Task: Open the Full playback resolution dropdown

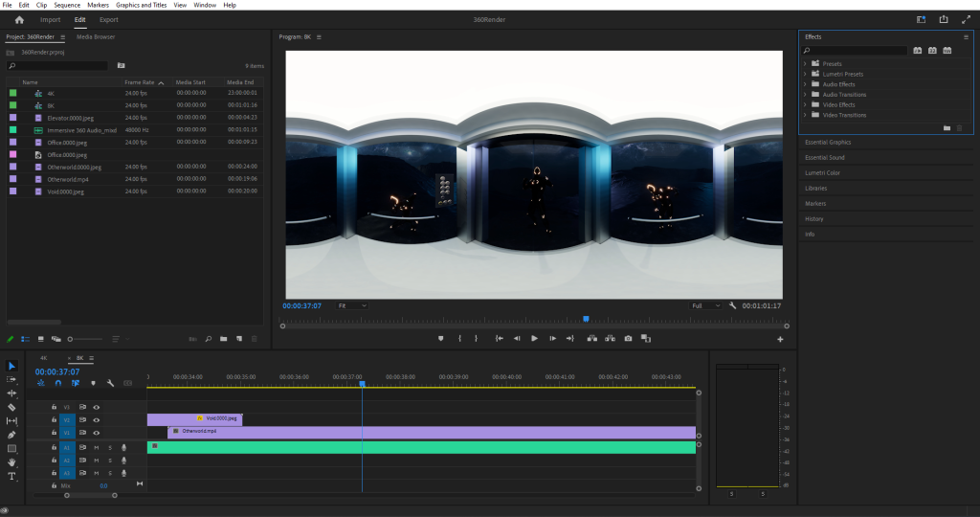Action: [x=704, y=305]
